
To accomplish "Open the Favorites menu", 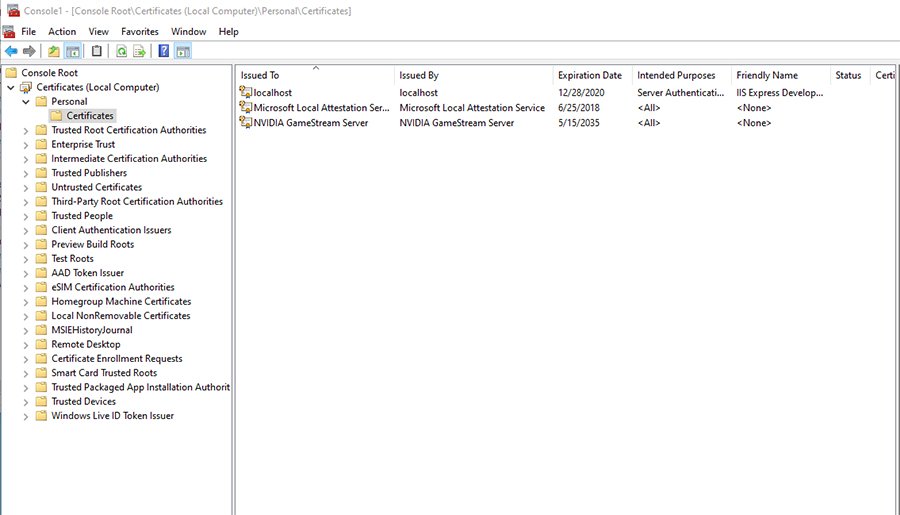I will point(140,32).
